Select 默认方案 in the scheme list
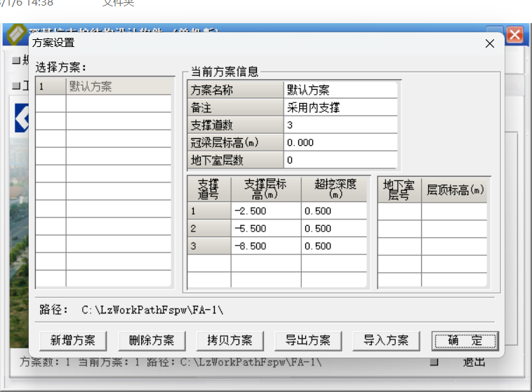This screenshot has width=532, height=392. 118,87
